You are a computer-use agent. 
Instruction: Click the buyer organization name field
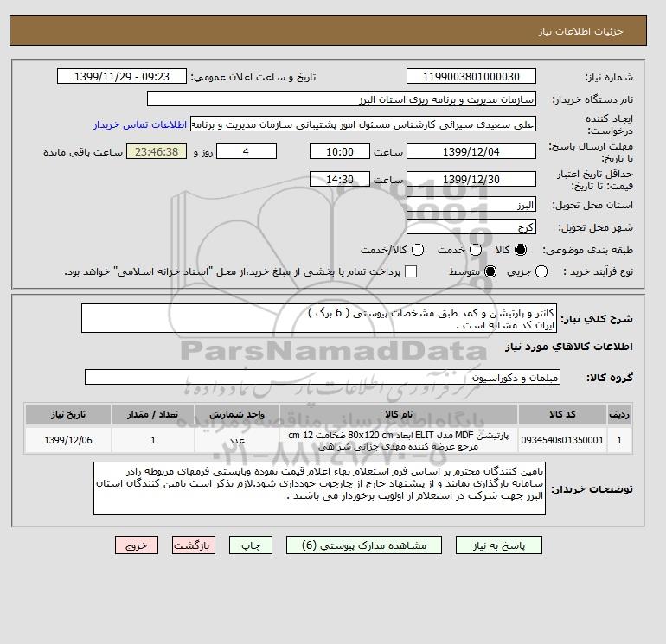pos(342,99)
